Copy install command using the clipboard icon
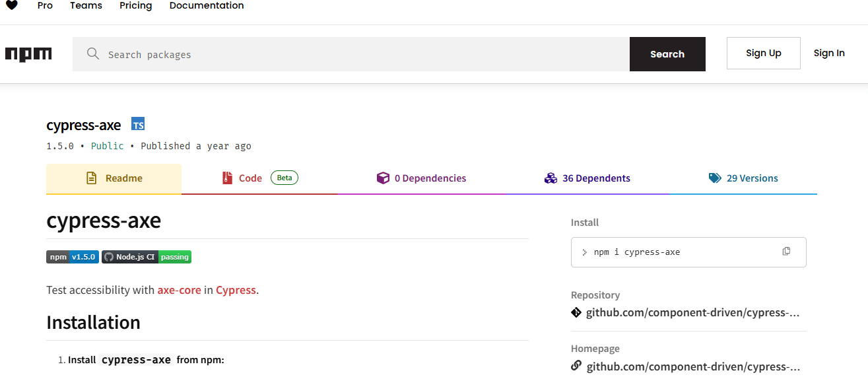Viewport: 868px width, 383px height. coord(785,251)
